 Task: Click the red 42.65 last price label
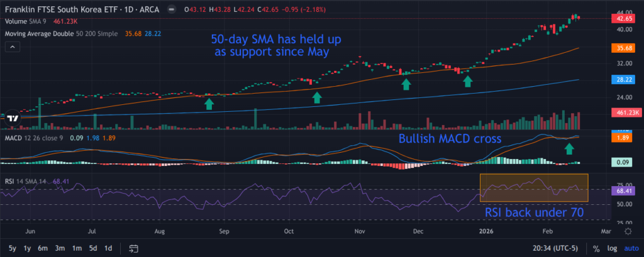623,19
